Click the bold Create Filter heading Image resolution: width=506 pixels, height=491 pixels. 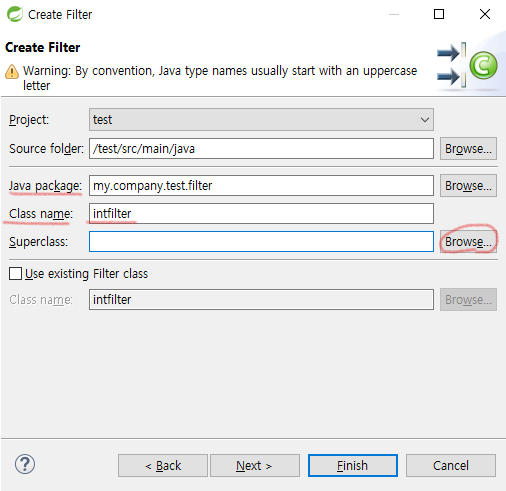tap(43, 47)
